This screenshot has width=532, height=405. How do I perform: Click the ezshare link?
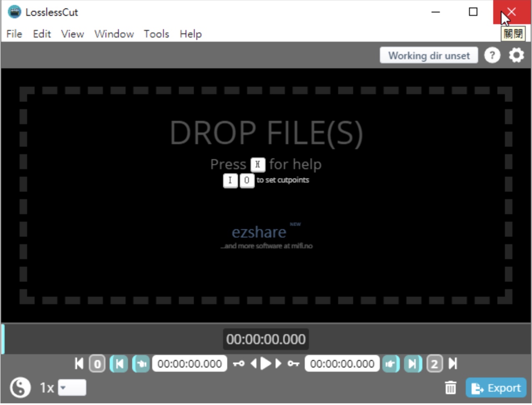259,232
